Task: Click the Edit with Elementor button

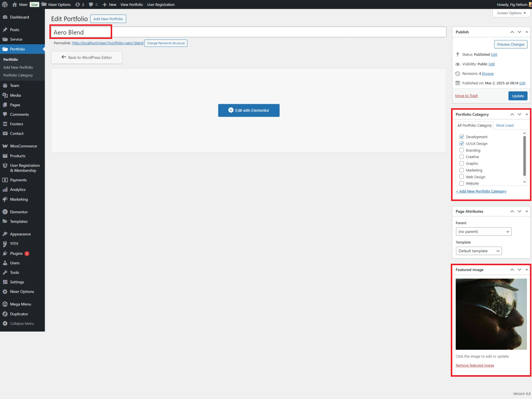Action: (249, 110)
